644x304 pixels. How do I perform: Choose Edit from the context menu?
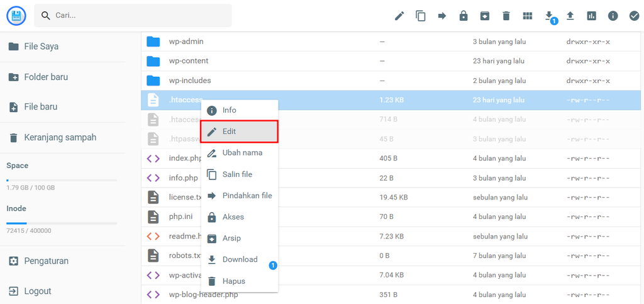coord(240,132)
